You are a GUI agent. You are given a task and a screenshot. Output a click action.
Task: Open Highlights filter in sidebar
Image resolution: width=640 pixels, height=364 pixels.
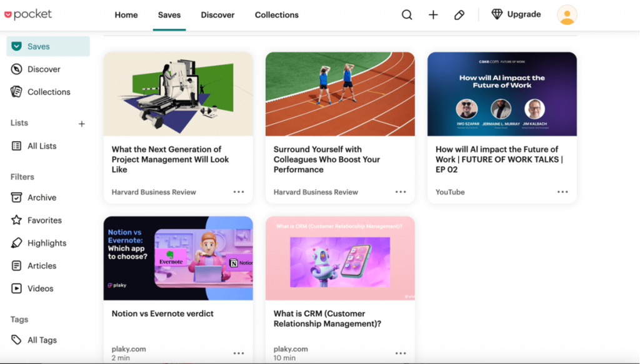(46, 243)
